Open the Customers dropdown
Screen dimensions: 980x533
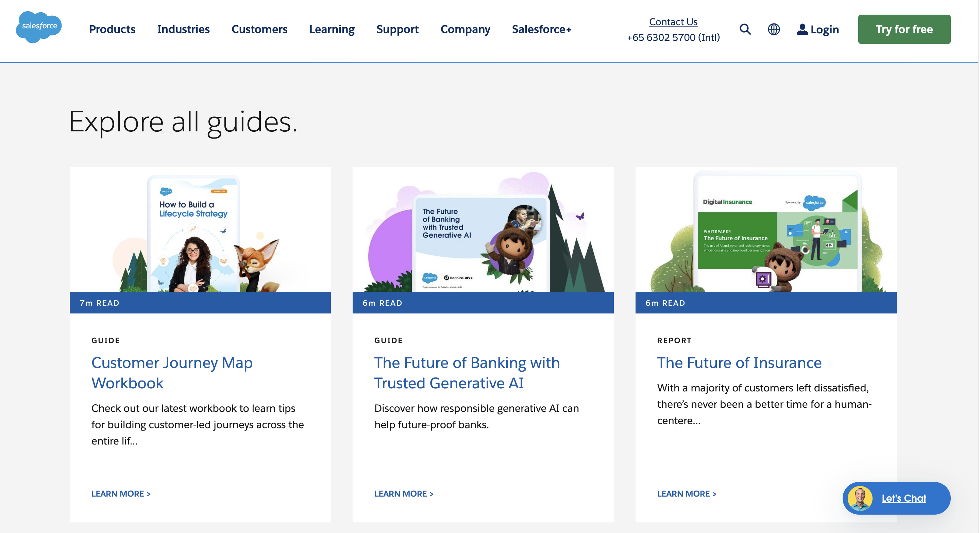click(259, 29)
